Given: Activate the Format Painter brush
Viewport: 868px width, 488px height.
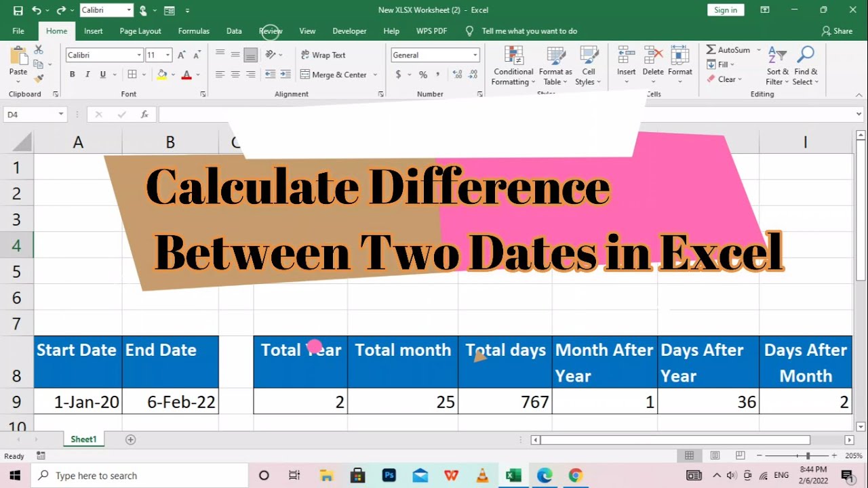Looking at the screenshot, I should (x=39, y=78).
